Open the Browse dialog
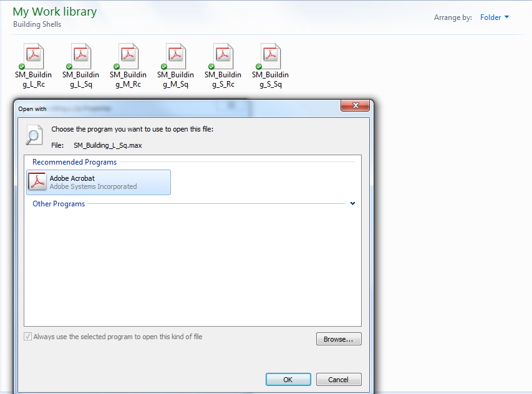The image size is (532, 394). point(339,339)
